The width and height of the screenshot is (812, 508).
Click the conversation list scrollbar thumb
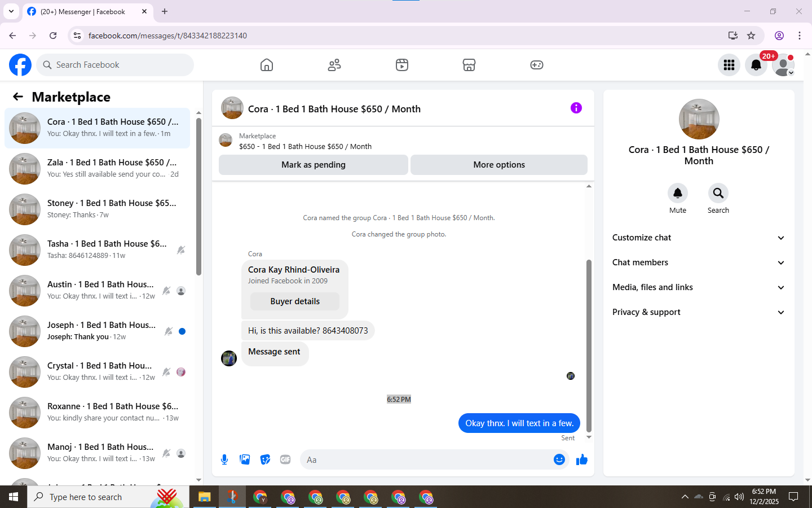(198, 196)
